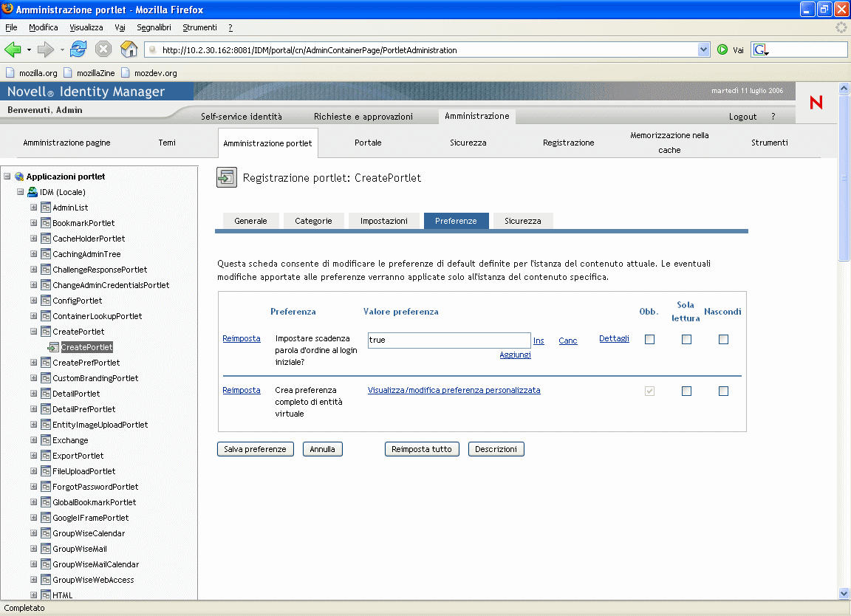Click the AdminList portlet icon

46,208
